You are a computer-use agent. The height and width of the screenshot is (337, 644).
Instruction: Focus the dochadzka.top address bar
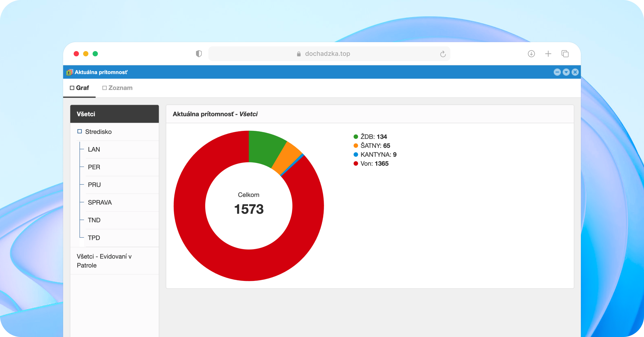click(x=329, y=54)
